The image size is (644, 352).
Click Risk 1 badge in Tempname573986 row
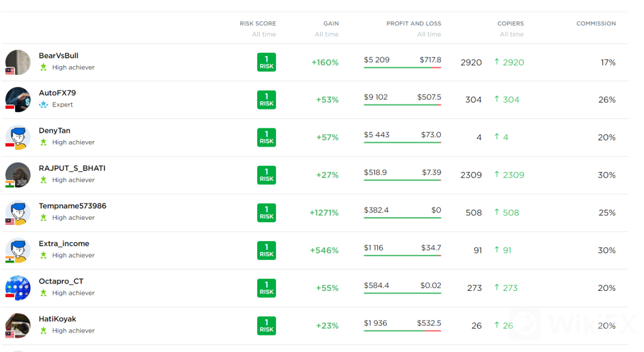point(267,213)
